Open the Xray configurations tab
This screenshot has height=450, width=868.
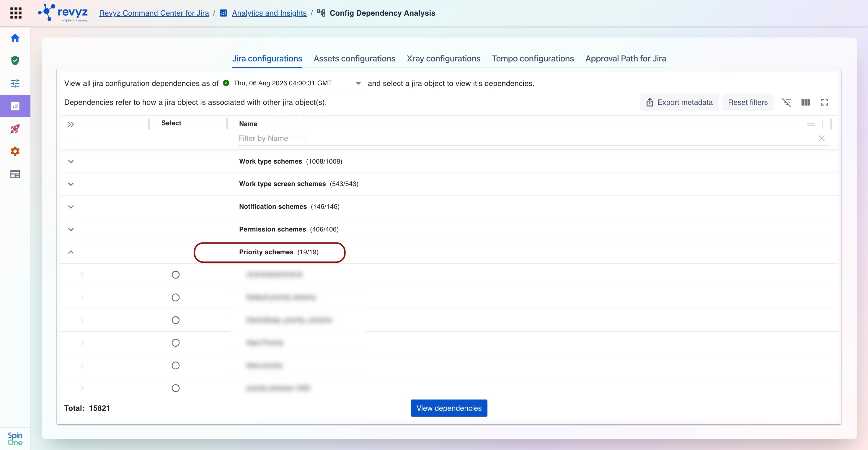(x=443, y=58)
